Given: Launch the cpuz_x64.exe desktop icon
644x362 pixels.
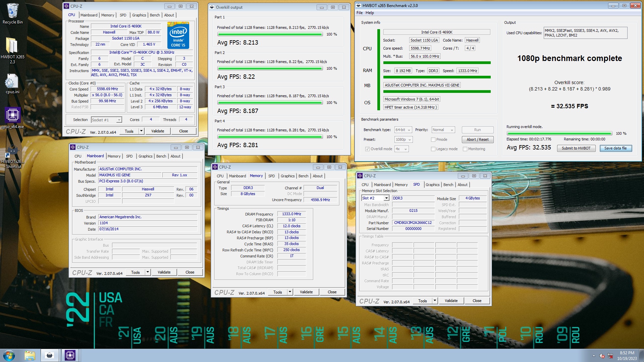Looking at the screenshot, I should 12,118.
